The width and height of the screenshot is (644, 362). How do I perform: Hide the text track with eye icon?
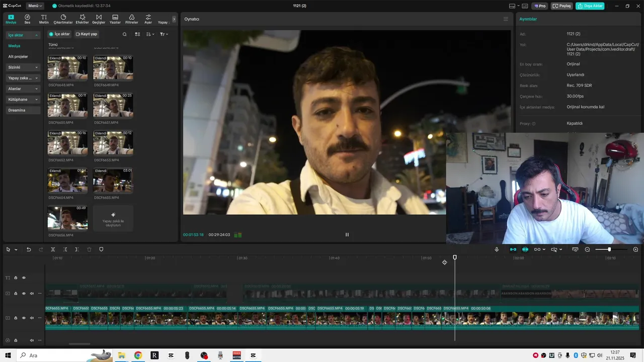(x=24, y=278)
